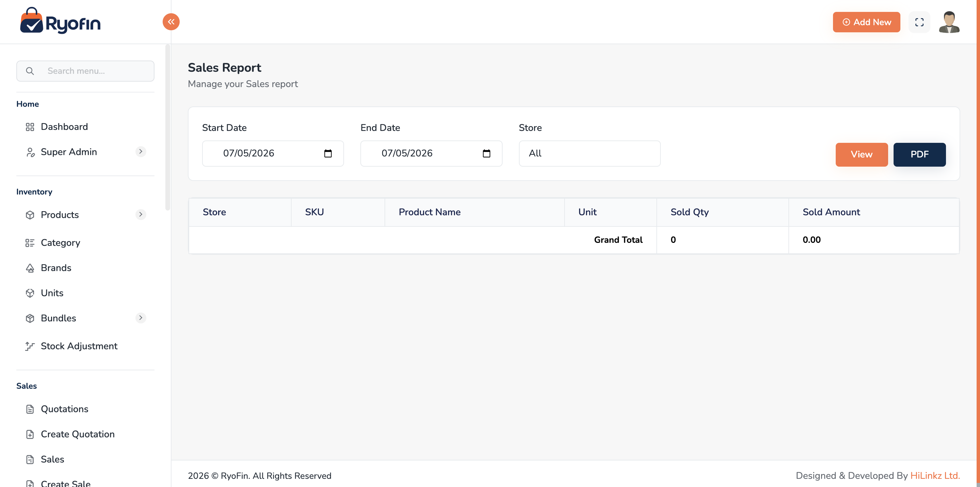Image resolution: width=980 pixels, height=487 pixels.
Task: Click the End Date input field
Action: point(431,154)
